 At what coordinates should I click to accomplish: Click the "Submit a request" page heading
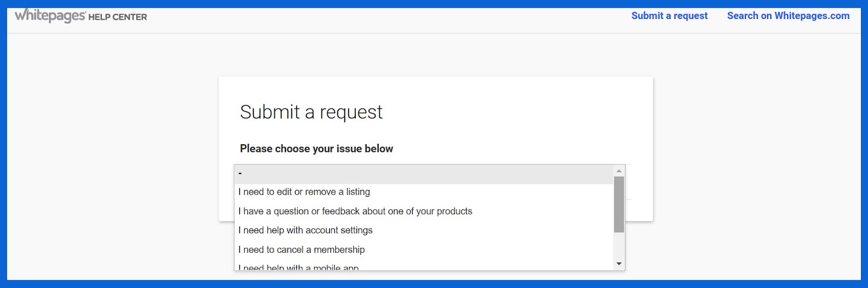311,112
